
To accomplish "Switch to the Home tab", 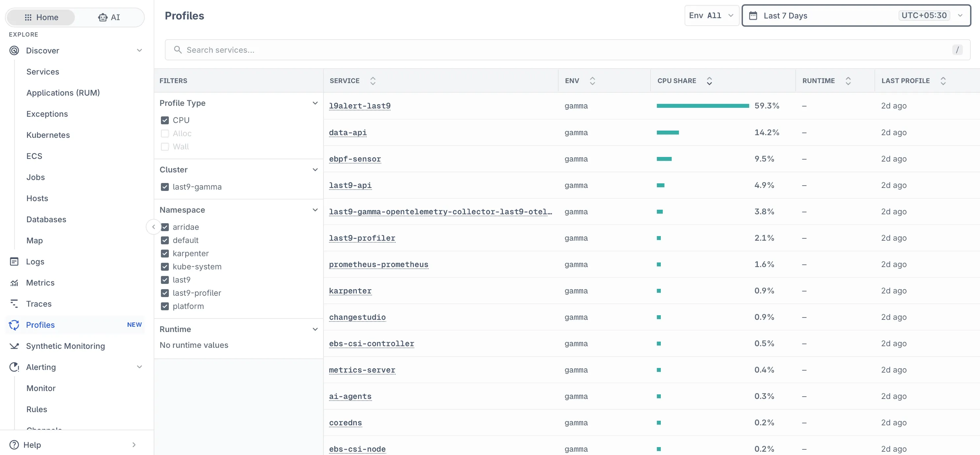I will point(41,17).
